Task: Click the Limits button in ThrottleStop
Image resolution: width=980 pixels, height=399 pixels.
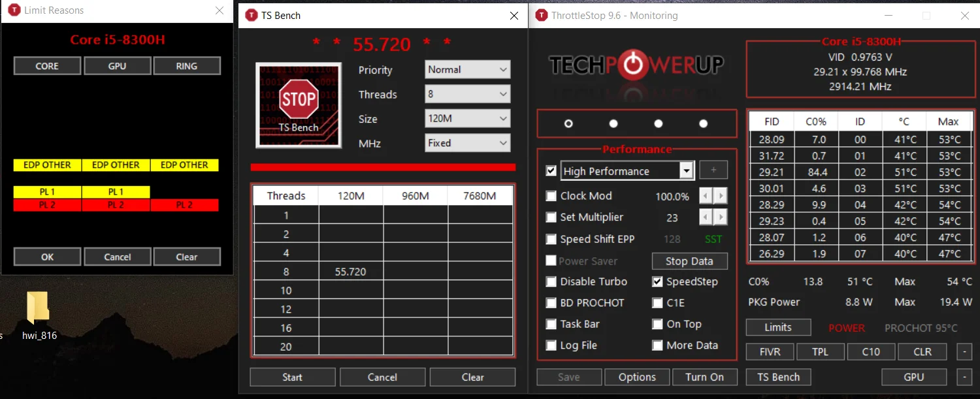Action: point(778,327)
